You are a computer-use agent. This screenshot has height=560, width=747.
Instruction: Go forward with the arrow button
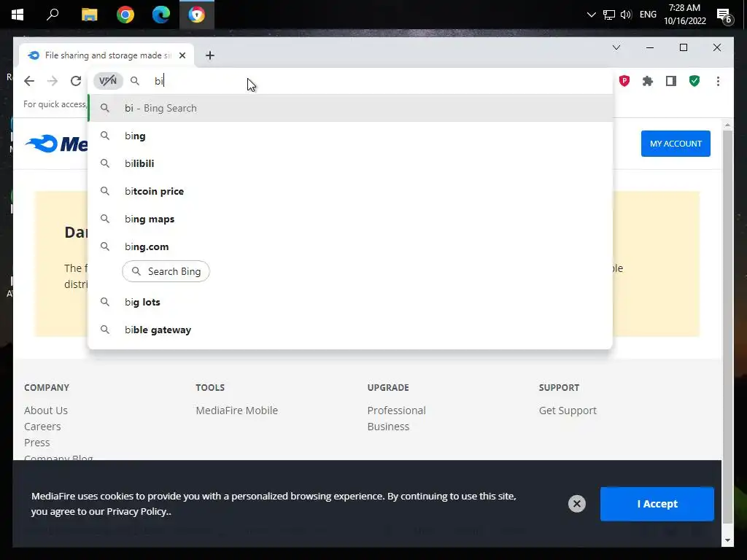point(53,81)
